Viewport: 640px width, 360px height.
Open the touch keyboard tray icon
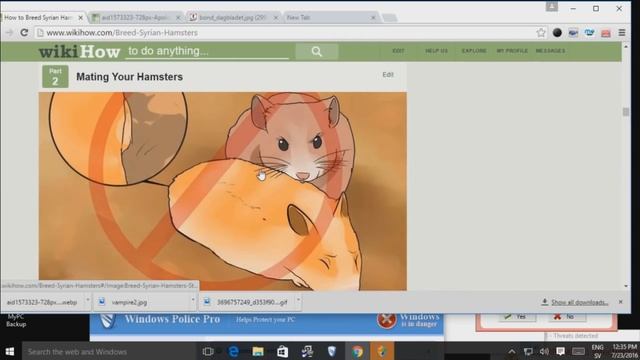click(578, 351)
